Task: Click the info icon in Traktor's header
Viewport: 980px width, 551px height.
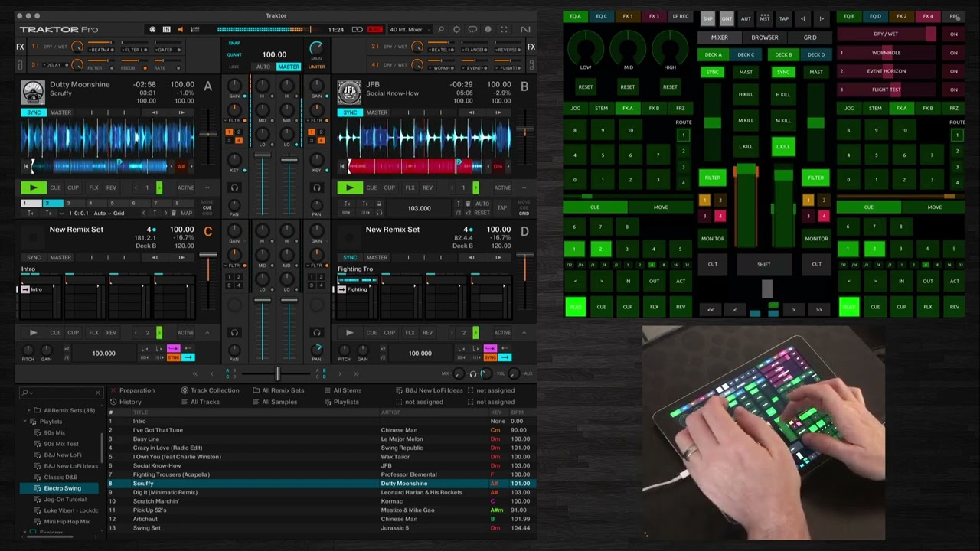Action: [x=488, y=30]
